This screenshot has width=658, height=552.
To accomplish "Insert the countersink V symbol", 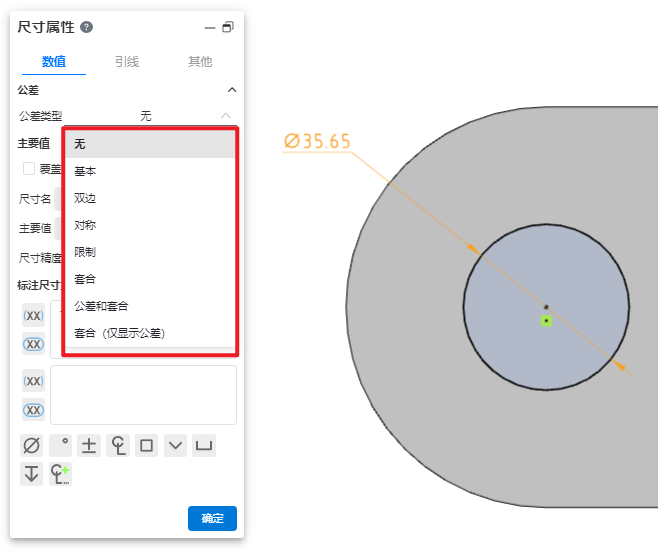I will (175, 446).
